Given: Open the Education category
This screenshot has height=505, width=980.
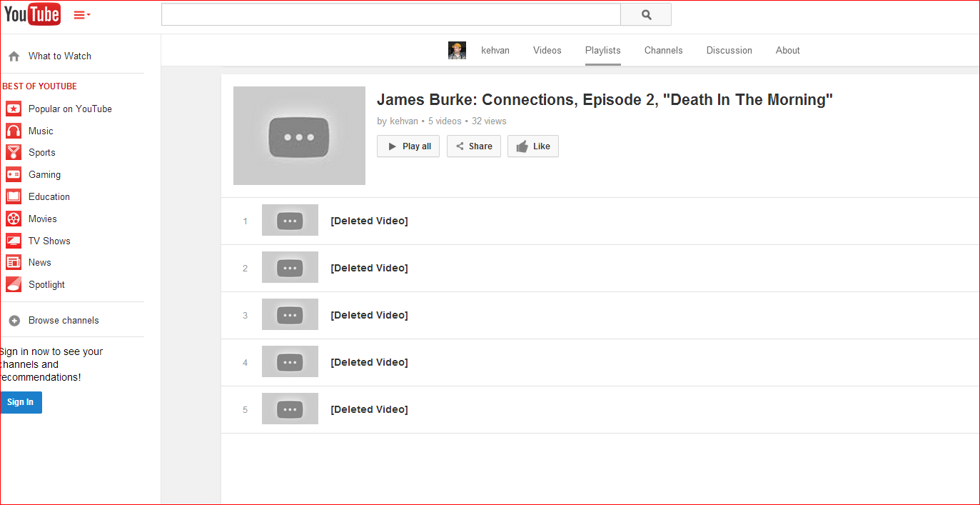Looking at the screenshot, I should (x=49, y=196).
